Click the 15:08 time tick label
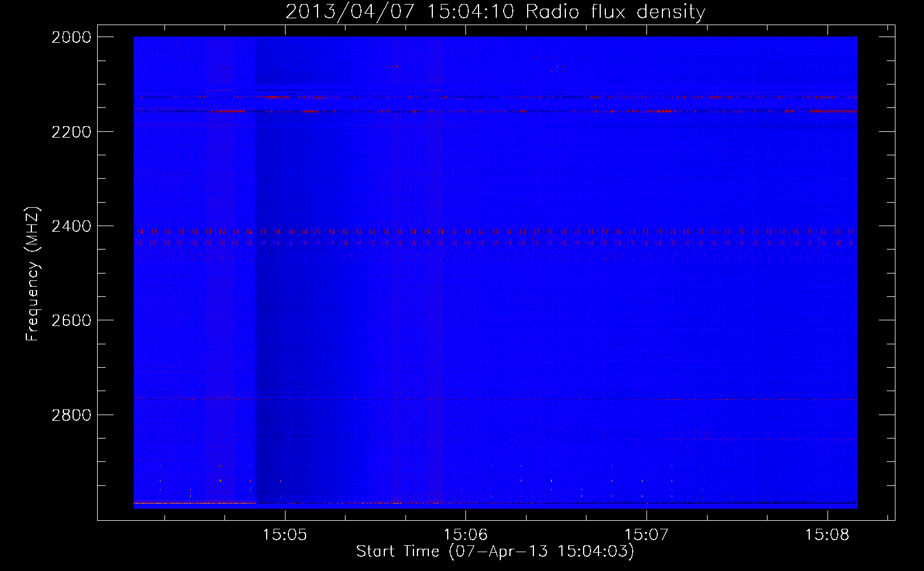This screenshot has height=571, width=924. click(x=827, y=534)
